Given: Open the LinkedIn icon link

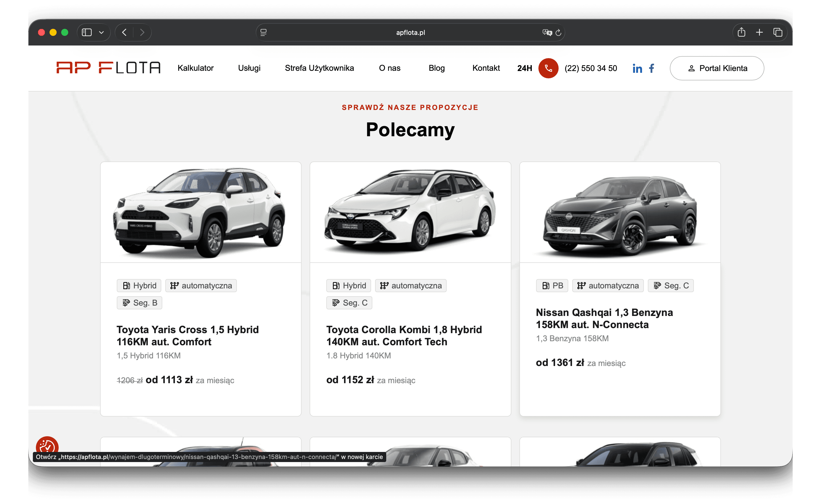Looking at the screenshot, I should 637,68.
